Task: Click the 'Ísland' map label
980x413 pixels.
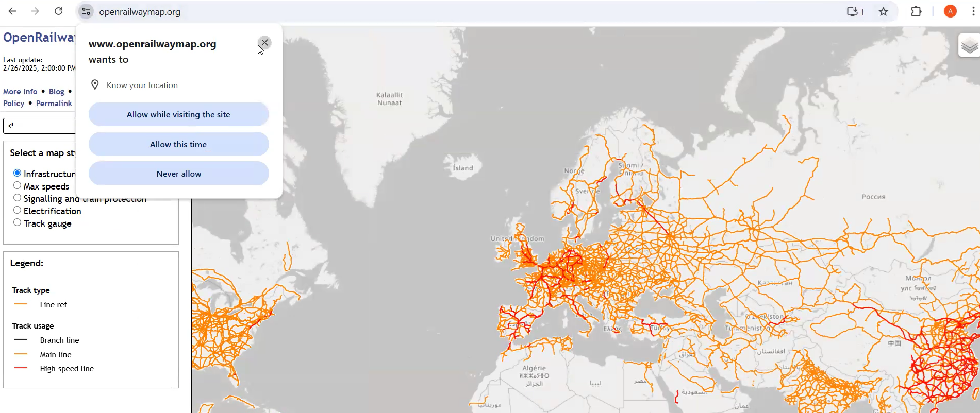Action: [462, 168]
